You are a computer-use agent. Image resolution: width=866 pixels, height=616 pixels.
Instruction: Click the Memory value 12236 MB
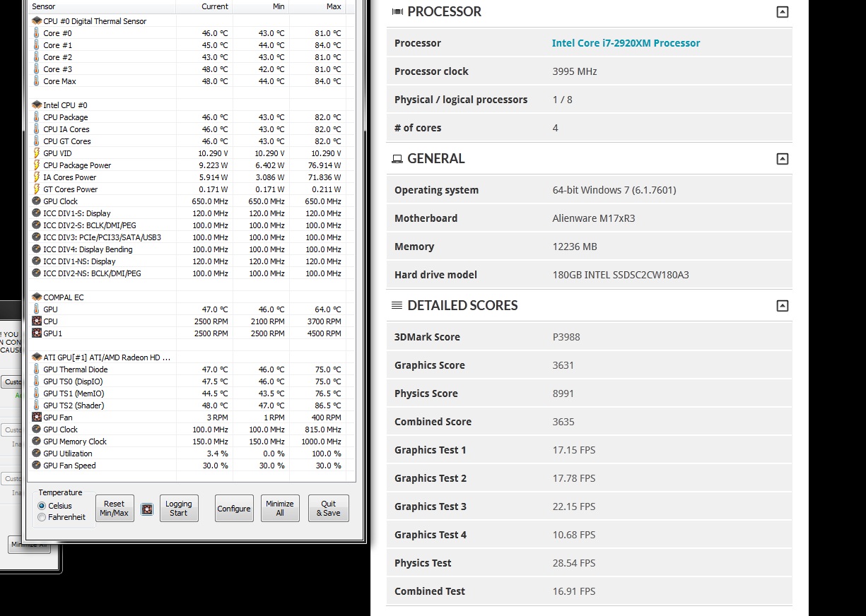pos(575,247)
